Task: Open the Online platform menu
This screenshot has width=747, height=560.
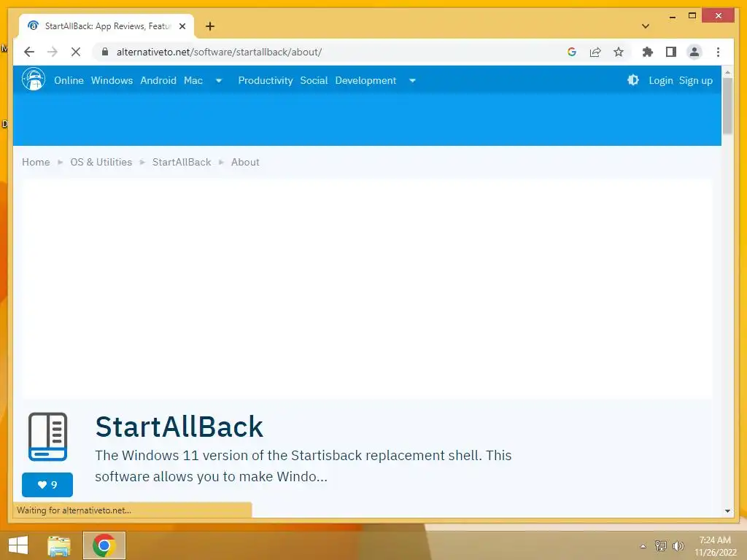Action: pos(69,80)
